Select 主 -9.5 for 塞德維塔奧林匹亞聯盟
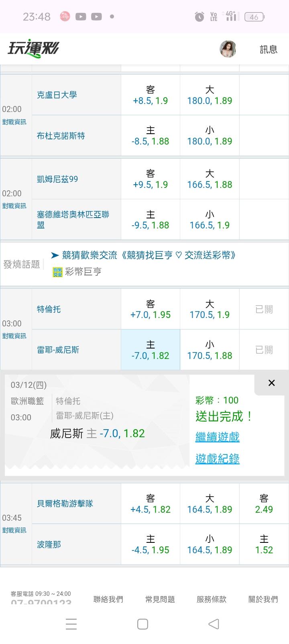Image resolution: width=289 pixels, height=644 pixels. point(151,220)
